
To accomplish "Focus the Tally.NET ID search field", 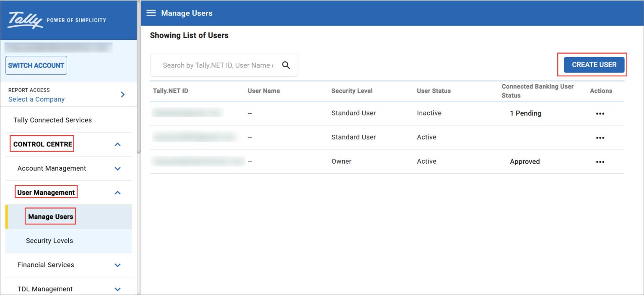I will pyautogui.click(x=218, y=65).
